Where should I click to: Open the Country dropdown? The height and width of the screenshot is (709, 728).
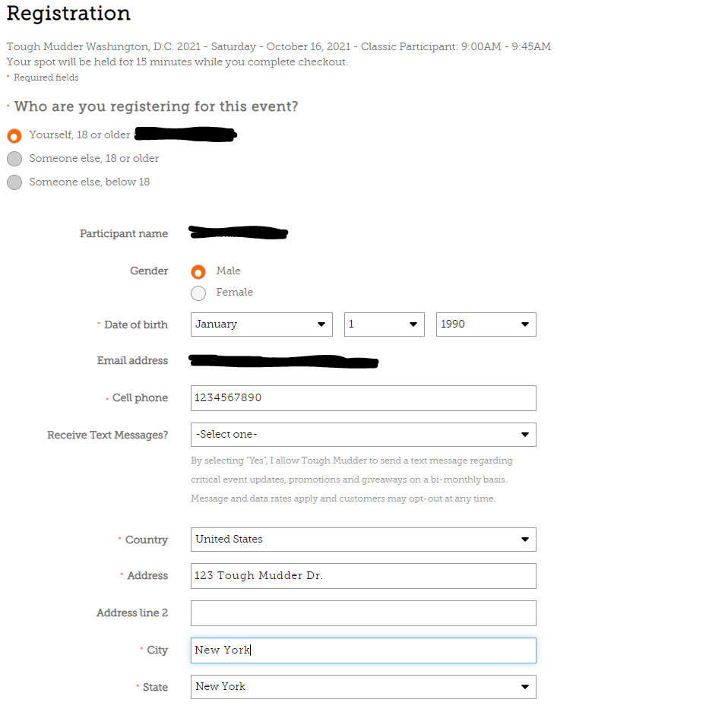pyautogui.click(x=363, y=540)
